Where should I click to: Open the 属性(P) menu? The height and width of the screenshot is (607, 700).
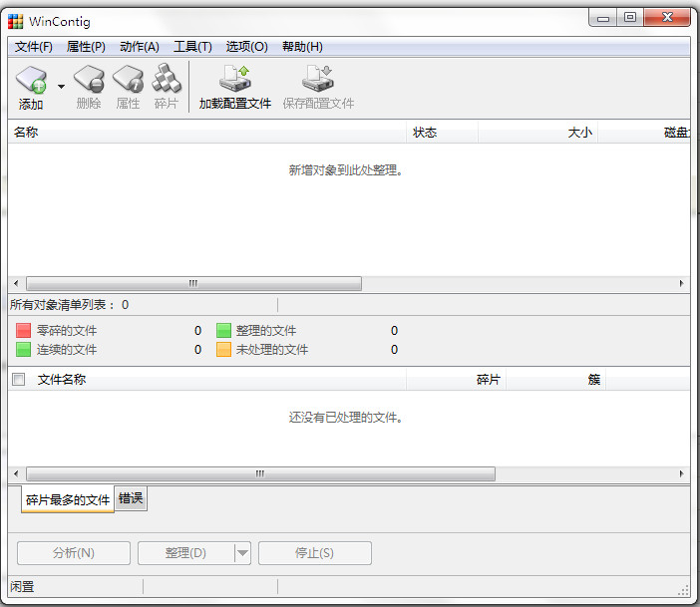coord(86,47)
